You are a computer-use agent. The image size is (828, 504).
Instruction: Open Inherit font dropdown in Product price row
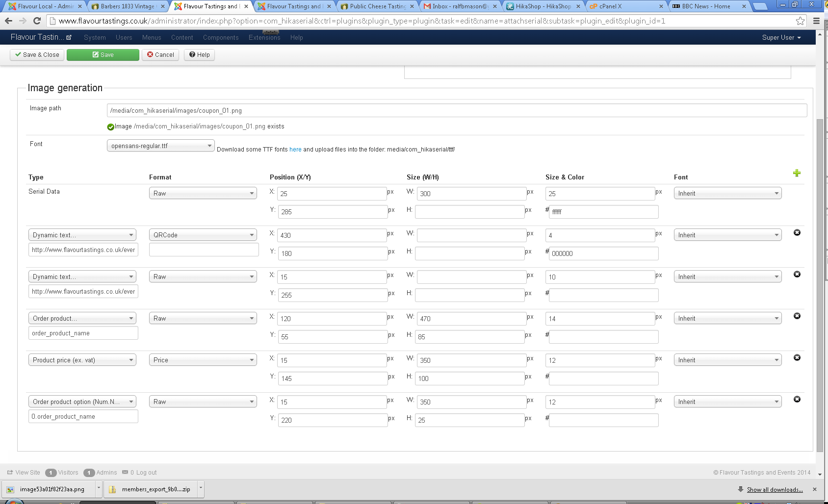[728, 360]
